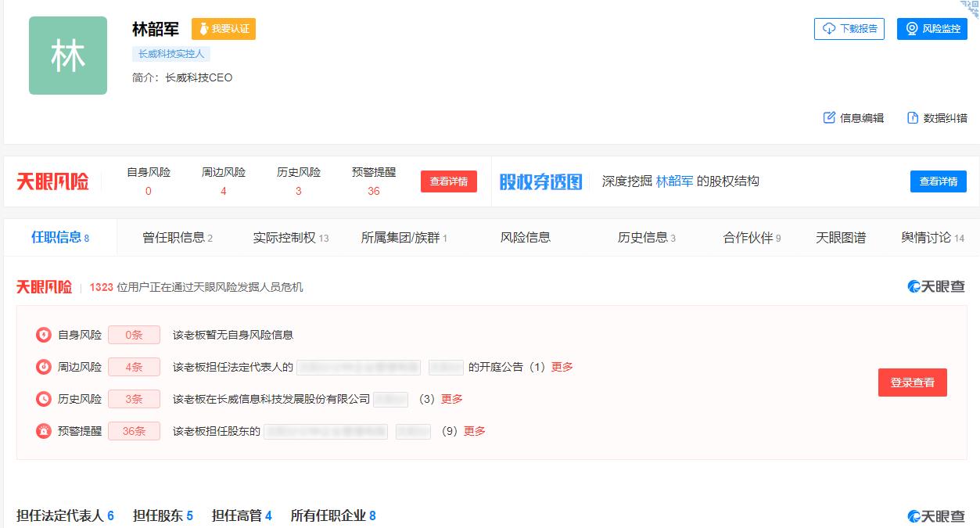Click the 3条 badge for 历史风险
The width and height of the screenshot is (980, 528).
(x=134, y=399)
